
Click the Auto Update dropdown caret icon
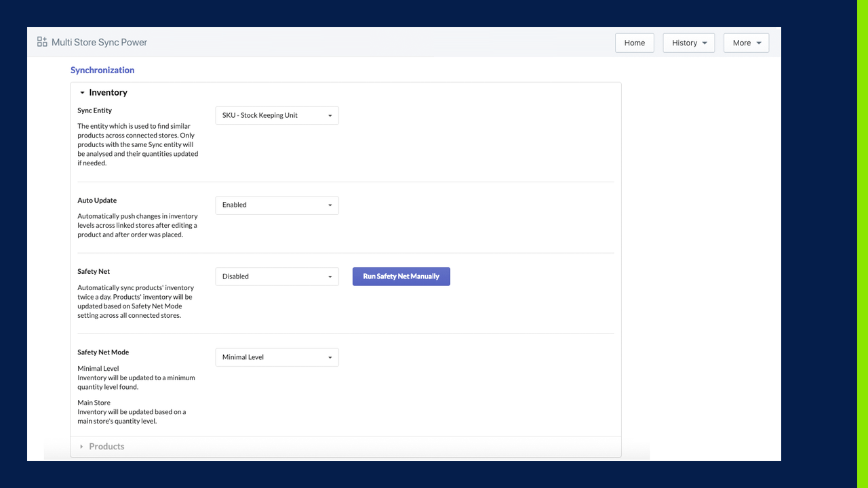330,205
